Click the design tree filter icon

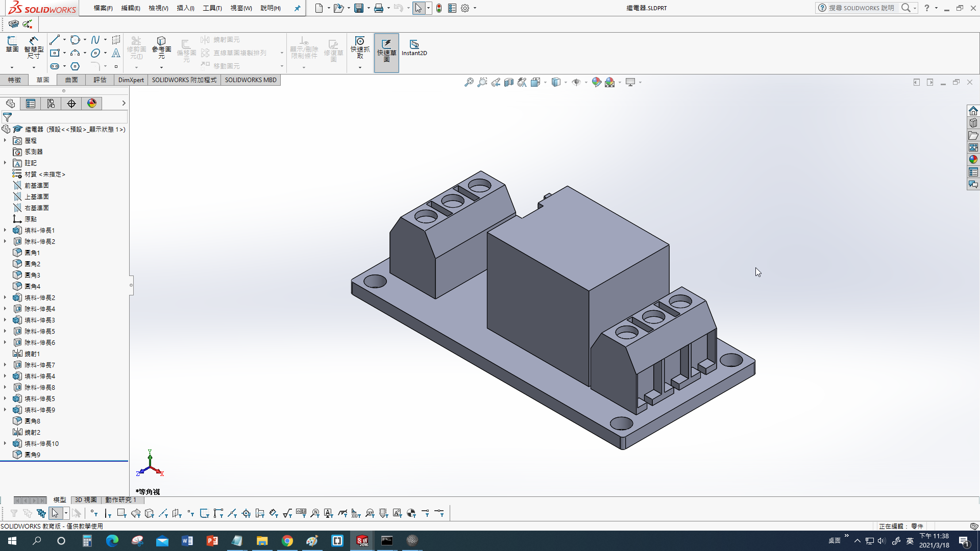7,117
